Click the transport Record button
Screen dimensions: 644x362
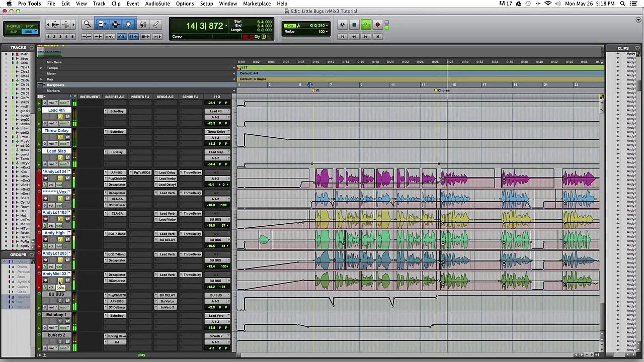click(x=377, y=25)
